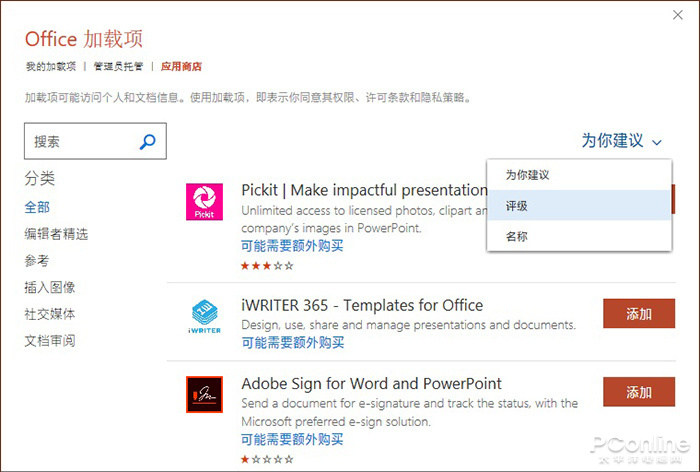700x472 pixels.
Task: Open Adobe Sign's 可能需要额外购买 link
Action: click(x=292, y=439)
